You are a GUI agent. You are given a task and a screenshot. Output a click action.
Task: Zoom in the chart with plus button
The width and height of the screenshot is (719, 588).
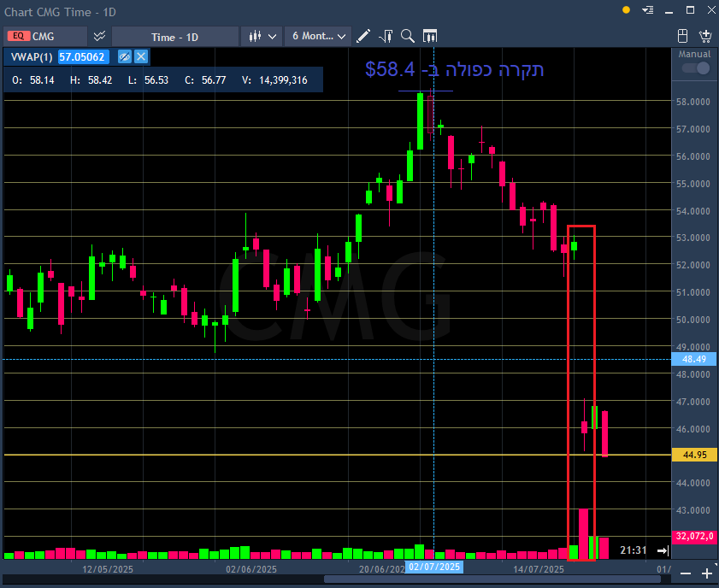pos(707,573)
